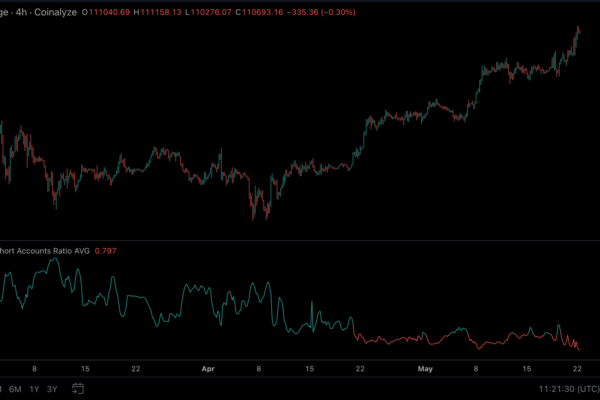Switch chart range to 1Y
Image resolution: width=600 pixels, height=400 pixels.
(34, 388)
